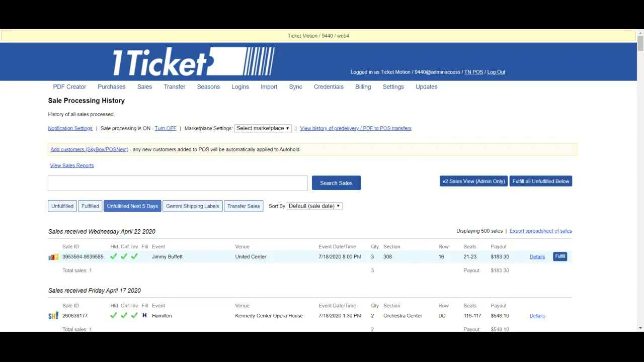Open Notification Settings link
This screenshot has width=644, height=362.
[x=70, y=128]
